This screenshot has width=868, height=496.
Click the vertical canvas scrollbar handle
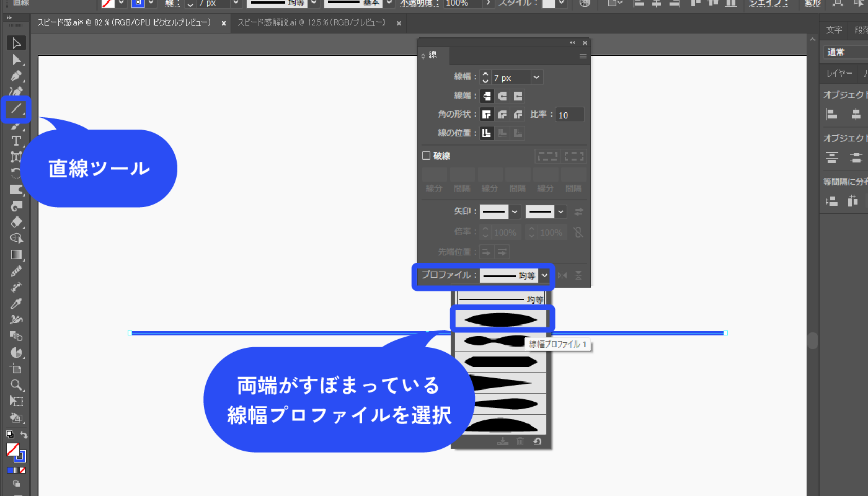pos(812,340)
